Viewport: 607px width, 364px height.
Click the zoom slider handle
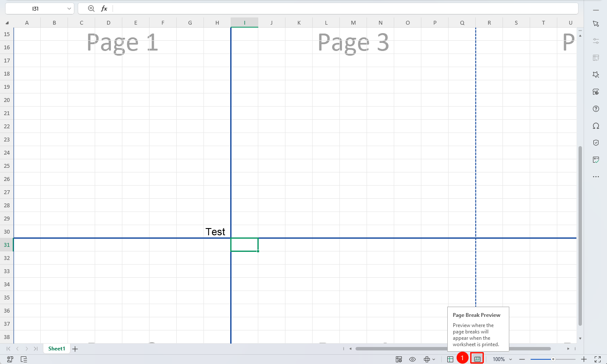tap(553, 359)
